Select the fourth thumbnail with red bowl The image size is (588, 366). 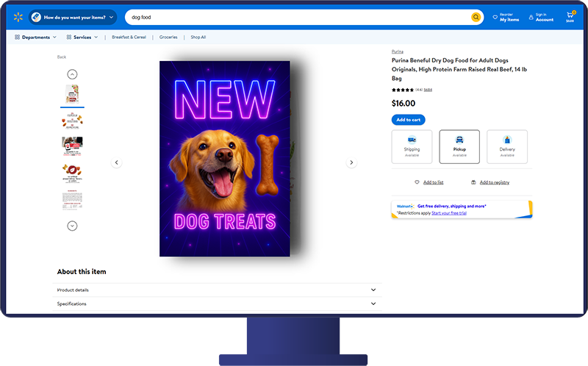point(72,173)
